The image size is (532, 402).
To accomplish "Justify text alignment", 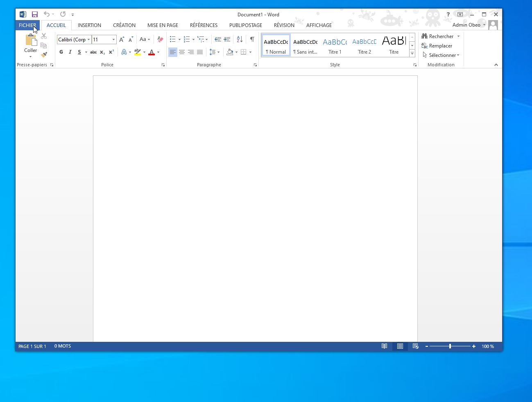I will pos(200,52).
